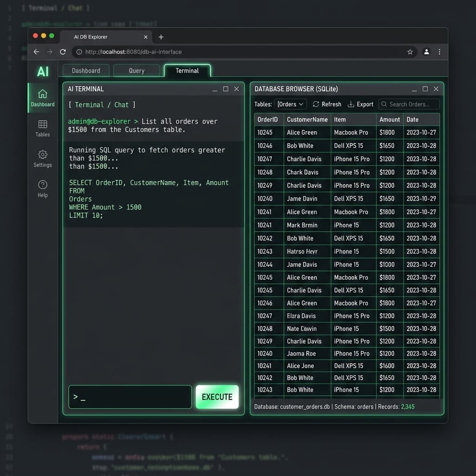This screenshot has height=476, width=476.
Task: Maximize the Database Browser panel
Action: coord(425,89)
